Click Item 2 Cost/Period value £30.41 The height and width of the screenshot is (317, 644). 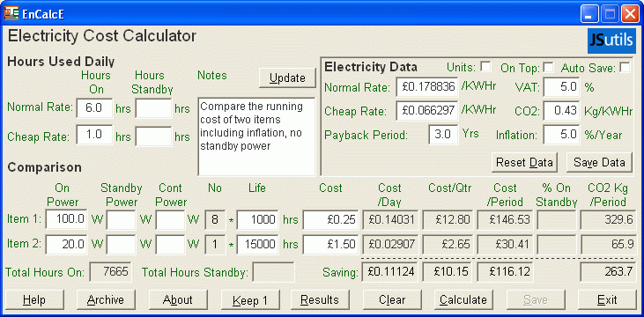pos(505,244)
